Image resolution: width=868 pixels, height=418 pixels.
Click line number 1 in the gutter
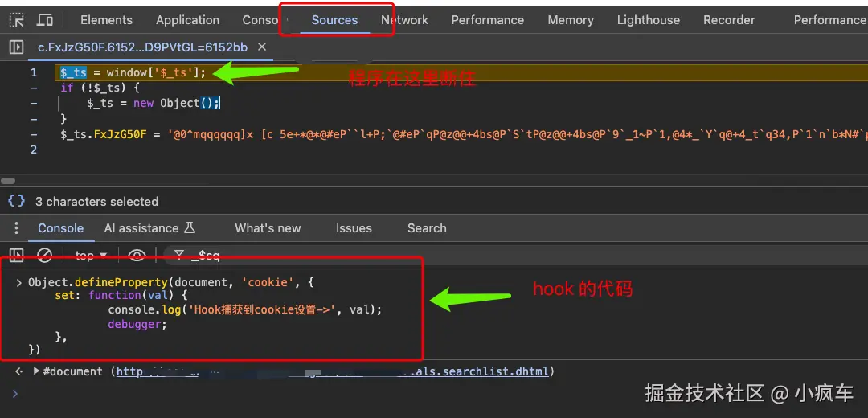pyautogui.click(x=34, y=72)
